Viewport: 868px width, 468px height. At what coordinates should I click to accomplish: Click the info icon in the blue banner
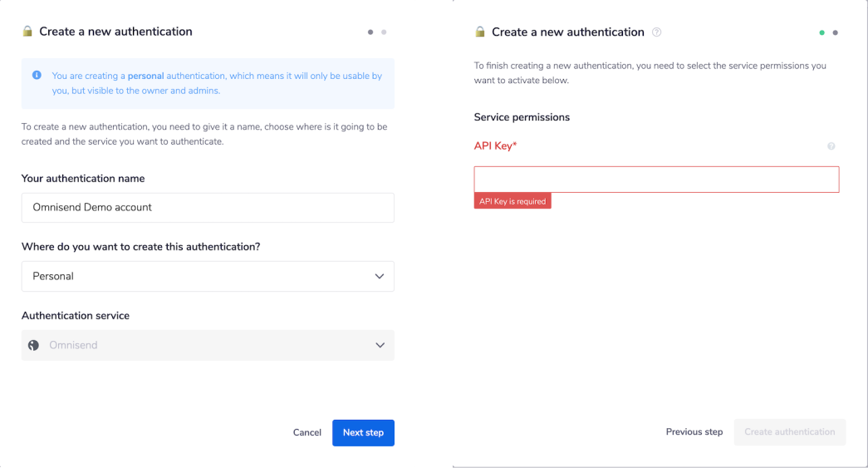click(37, 76)
